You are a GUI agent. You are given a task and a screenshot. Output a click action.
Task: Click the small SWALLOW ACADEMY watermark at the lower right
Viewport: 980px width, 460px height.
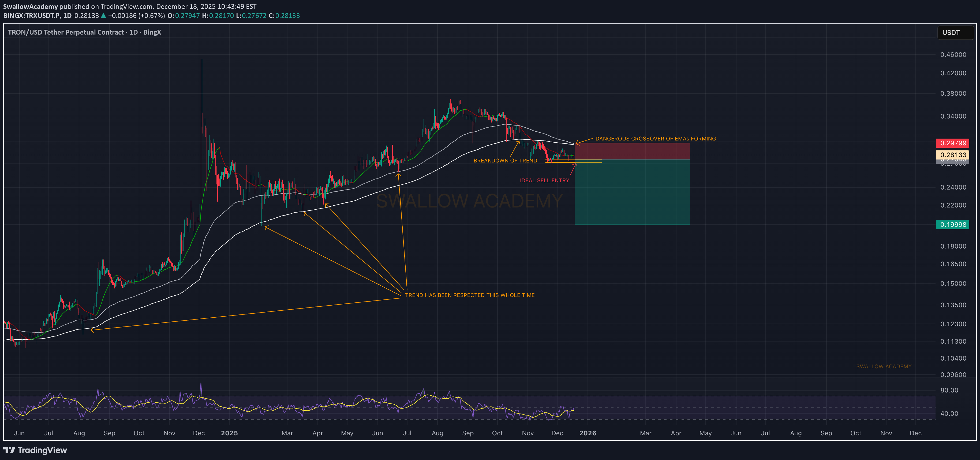click(883, 366)
